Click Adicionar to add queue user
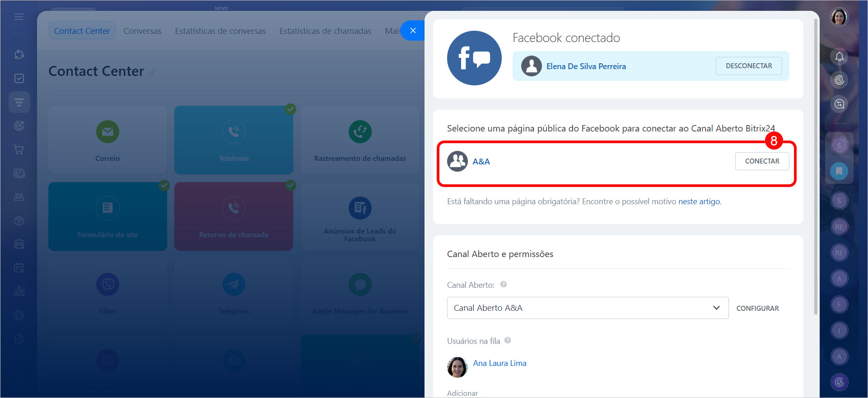Screen dimensions: 868x398 (x=462, y=393)
